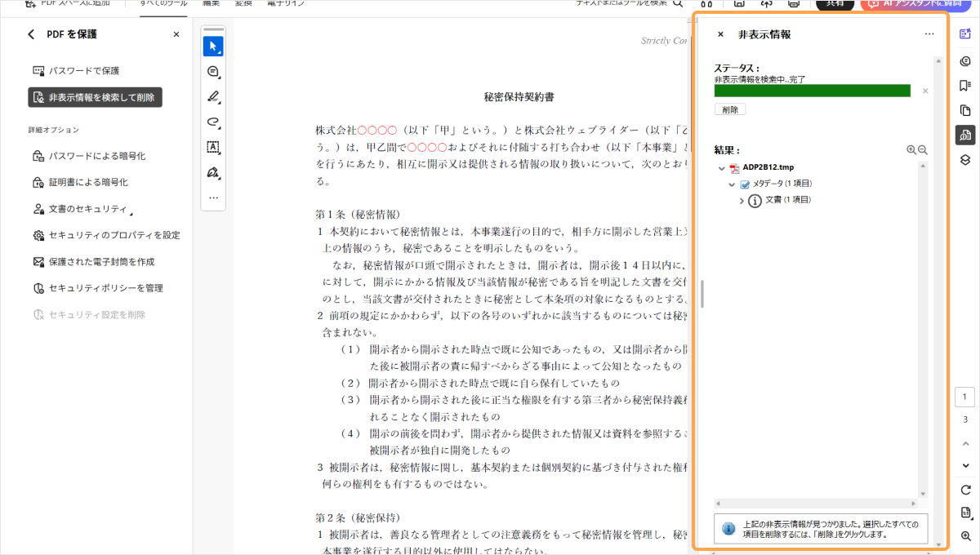
Task: Click the 秘密保持契約書 title text
Action: [x=519, y=97]
